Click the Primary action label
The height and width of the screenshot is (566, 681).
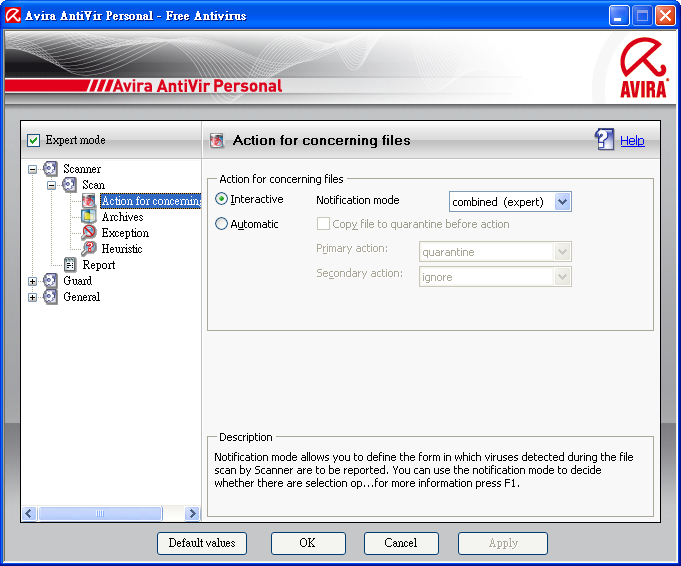pyautogui.click(x=352, y=248)
